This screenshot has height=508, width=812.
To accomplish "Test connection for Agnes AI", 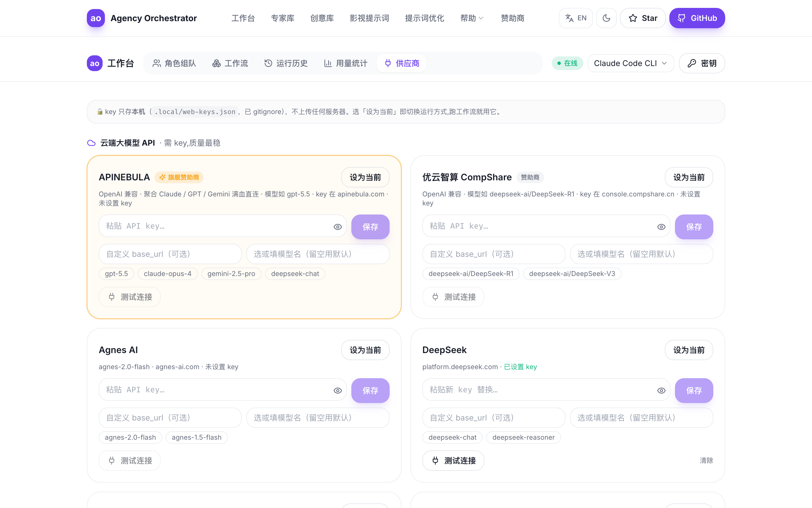I will 129,460.
